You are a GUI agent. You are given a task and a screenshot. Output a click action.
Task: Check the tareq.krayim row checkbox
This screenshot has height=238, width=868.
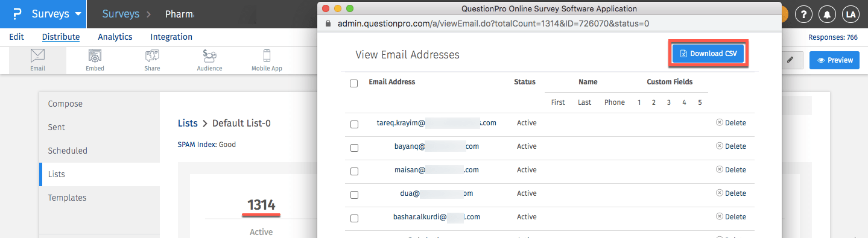pos(354,124)
